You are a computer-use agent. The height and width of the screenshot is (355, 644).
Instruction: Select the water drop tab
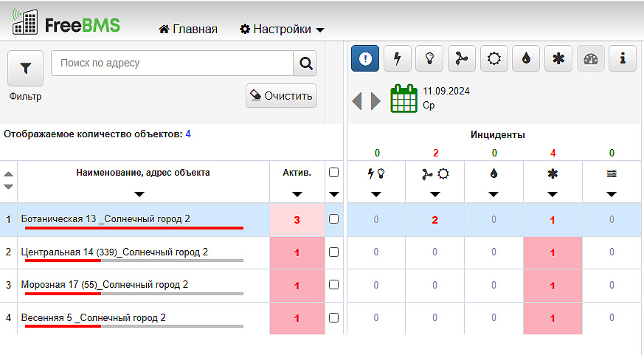[x=526, y=58]
